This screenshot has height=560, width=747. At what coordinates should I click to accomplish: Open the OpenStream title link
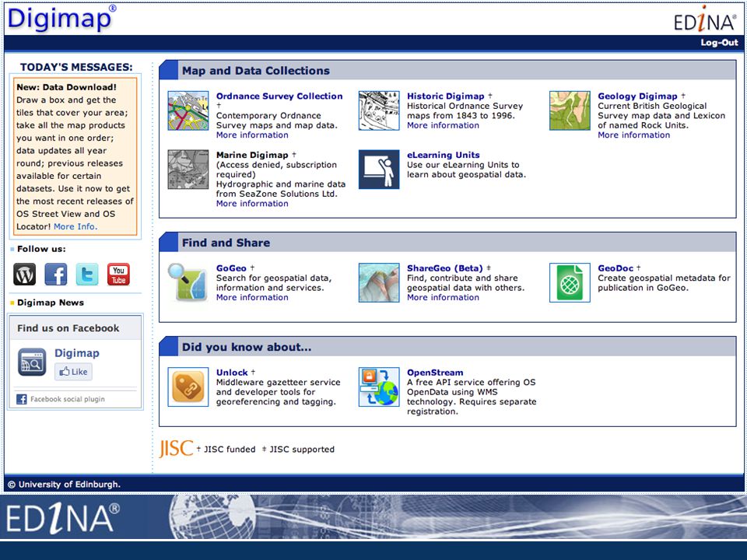point(435,373)
